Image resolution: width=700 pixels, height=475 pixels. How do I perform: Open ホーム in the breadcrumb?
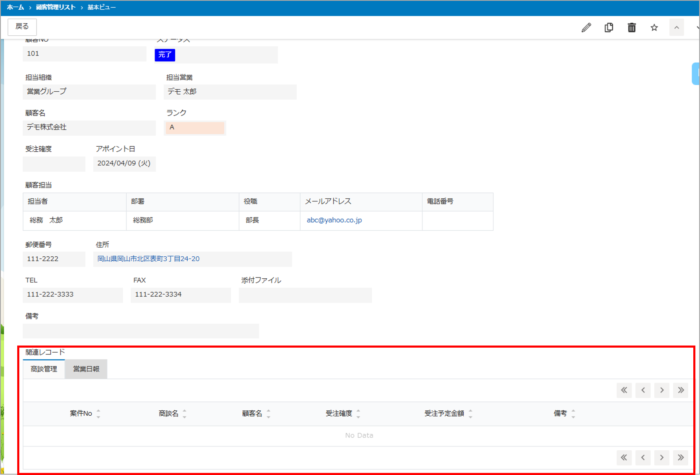tap(15, 8)
